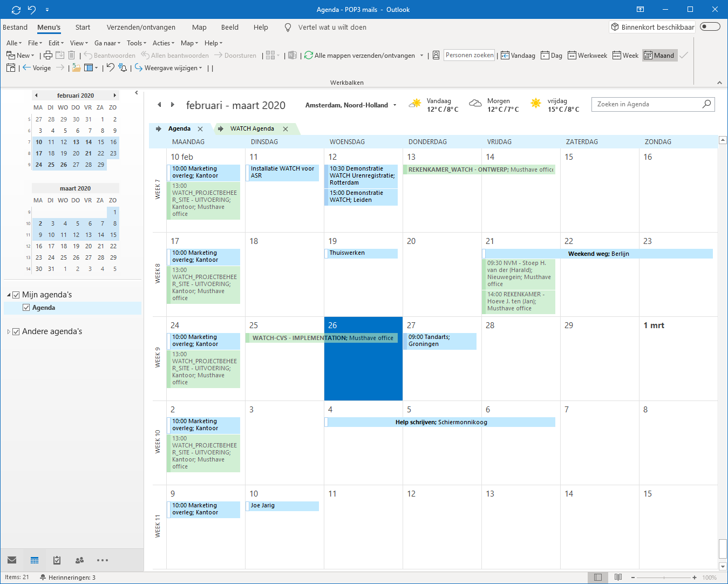Switch to Week view

(625, 55)
